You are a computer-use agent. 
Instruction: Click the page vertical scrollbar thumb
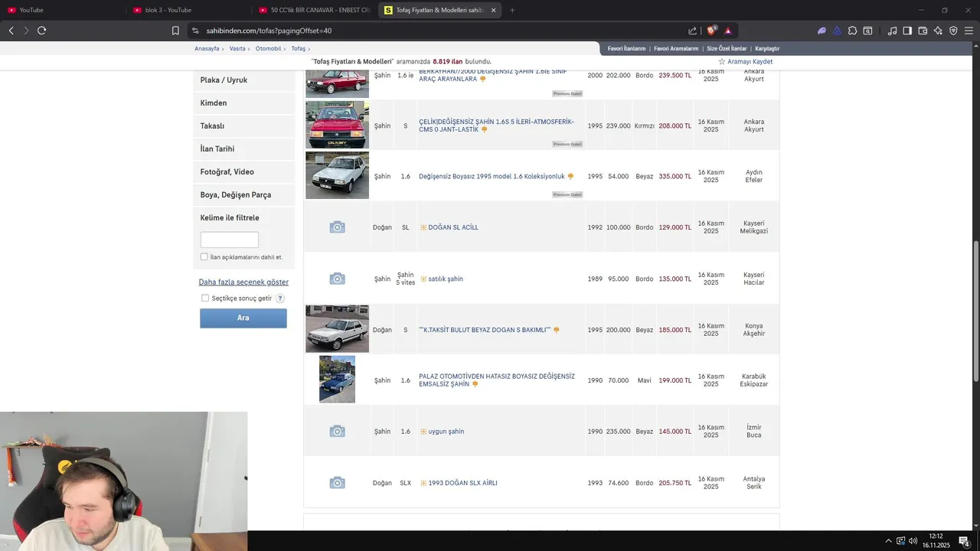[976, 311]
